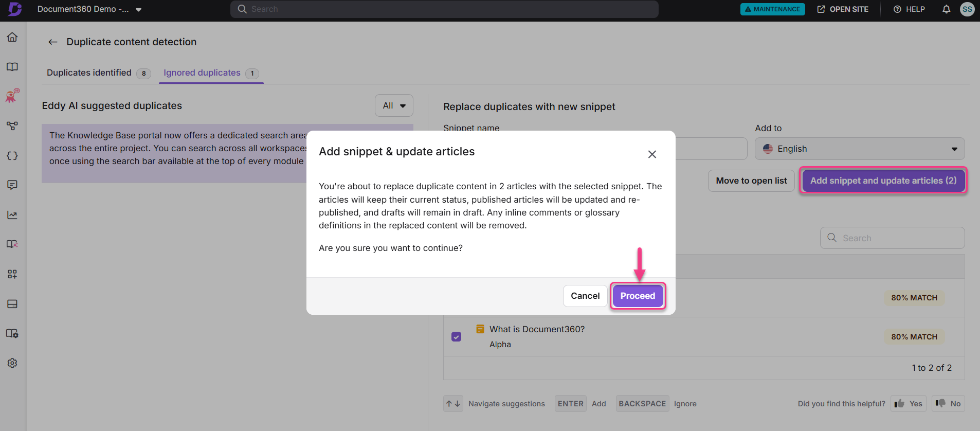Open the API curly braces sidebar icon
980x431 pixels.
12,155
